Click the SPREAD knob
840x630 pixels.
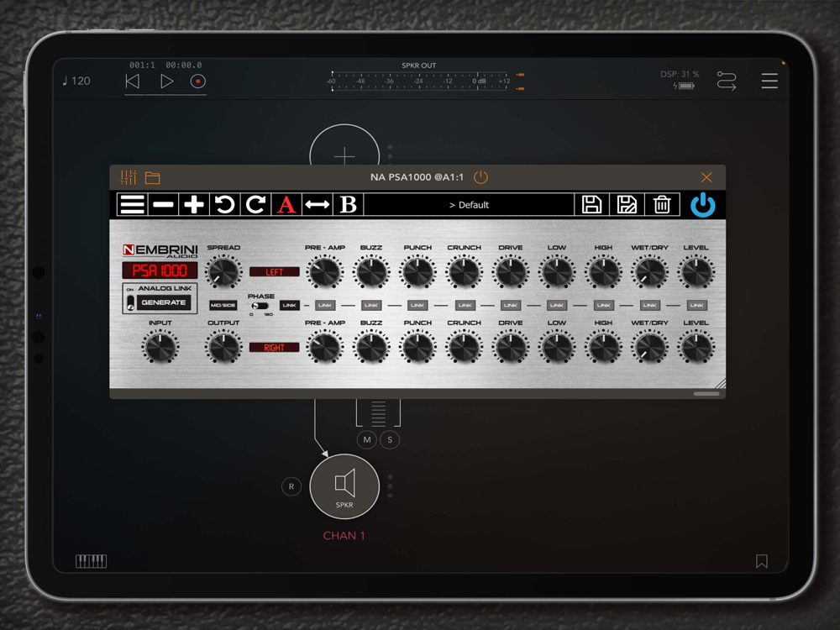(x=223, y=271)
